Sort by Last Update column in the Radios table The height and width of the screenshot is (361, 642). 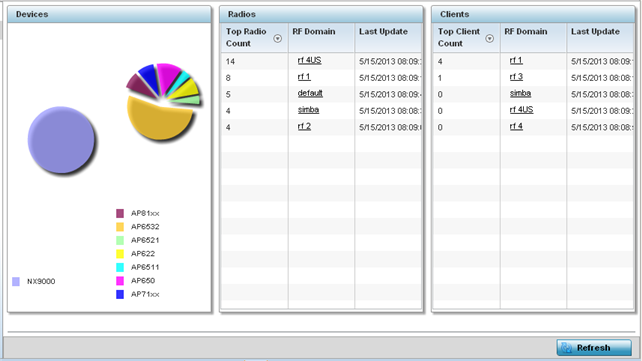(383, 32)
